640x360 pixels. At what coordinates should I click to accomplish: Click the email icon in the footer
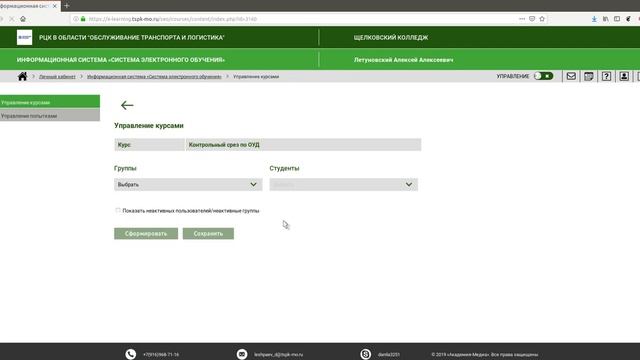(x=242, y=354)
